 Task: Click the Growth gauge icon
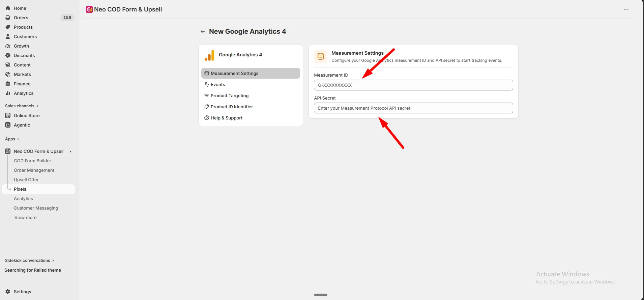[8, 46]
